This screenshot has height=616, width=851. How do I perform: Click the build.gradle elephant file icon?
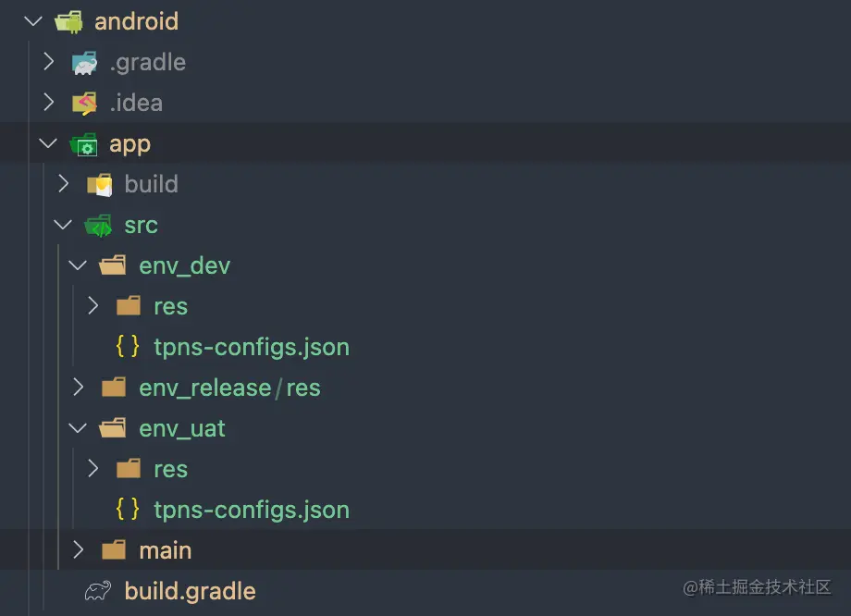[x=98, y=591]
